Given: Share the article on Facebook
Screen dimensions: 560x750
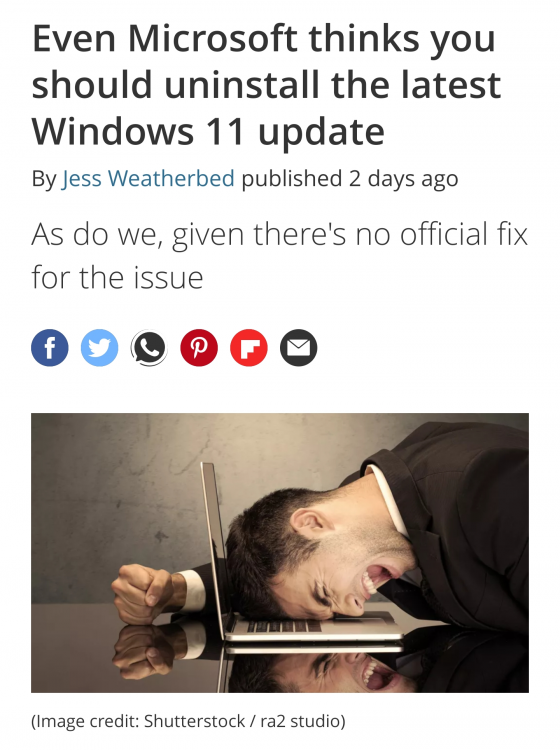Looking at the screenshot, I should (50, 348).
